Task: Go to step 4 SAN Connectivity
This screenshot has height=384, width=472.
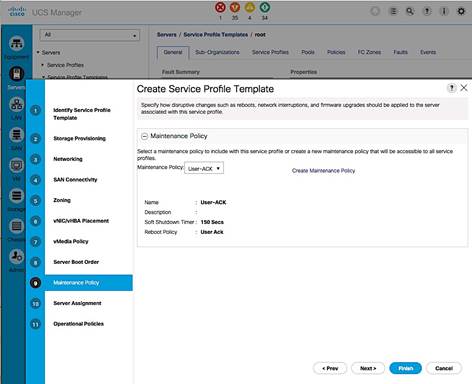Action: click(x=75, y=180)
